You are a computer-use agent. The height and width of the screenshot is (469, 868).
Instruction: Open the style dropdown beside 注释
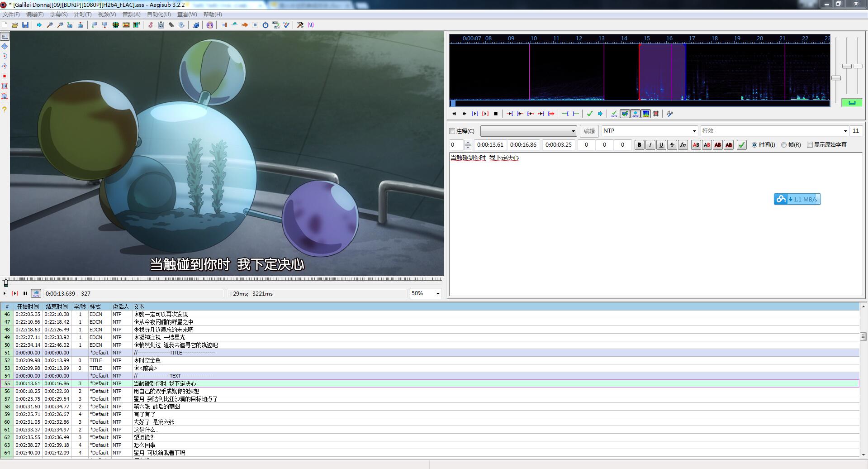[528, 131]
